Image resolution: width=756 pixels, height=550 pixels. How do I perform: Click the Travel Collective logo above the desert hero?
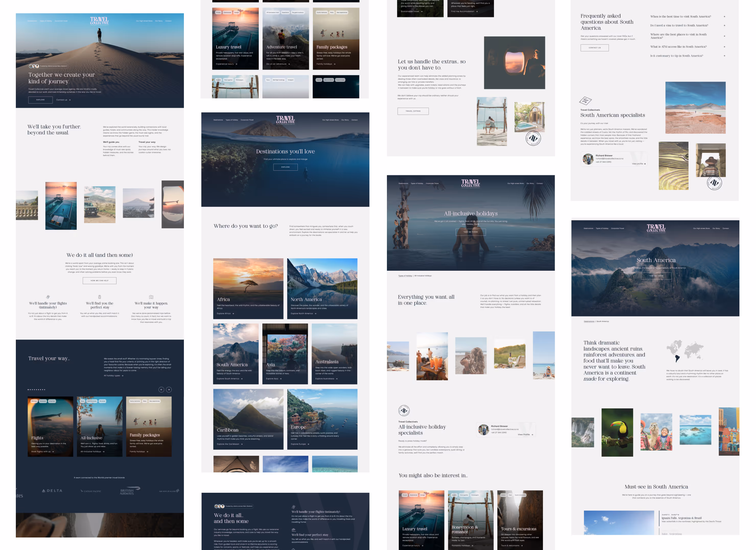pos(99,21)
